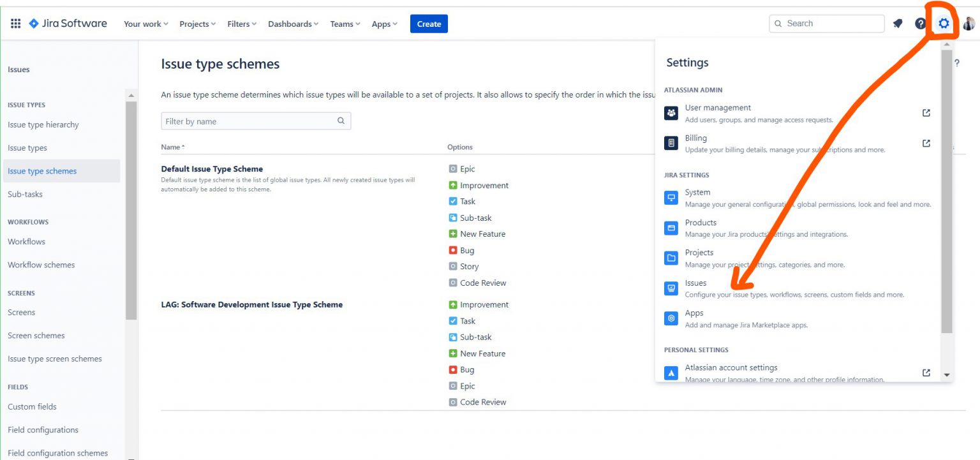Click the user avatar in top bar

(x=969, y=24)
